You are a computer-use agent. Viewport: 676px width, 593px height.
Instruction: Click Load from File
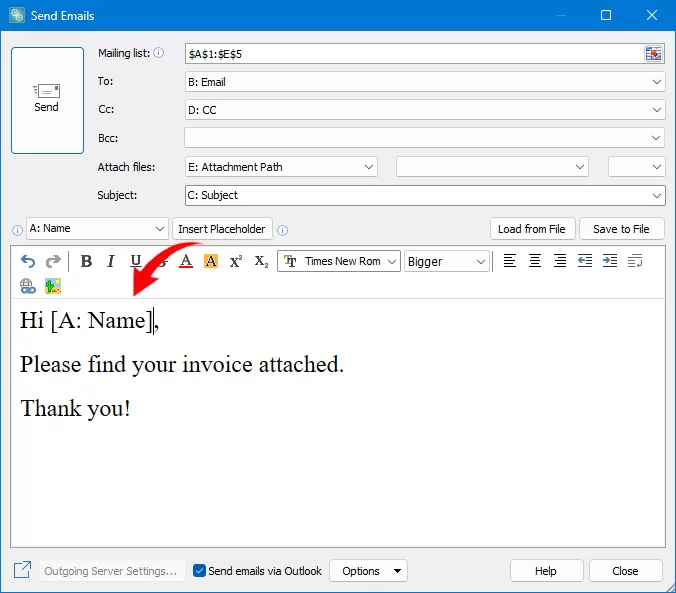click(532, 229)
